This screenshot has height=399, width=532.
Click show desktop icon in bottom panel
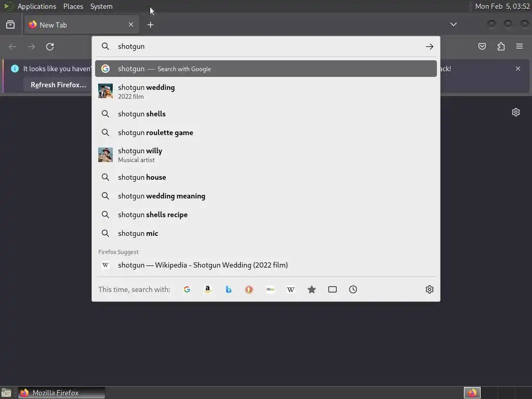point(6,393)
